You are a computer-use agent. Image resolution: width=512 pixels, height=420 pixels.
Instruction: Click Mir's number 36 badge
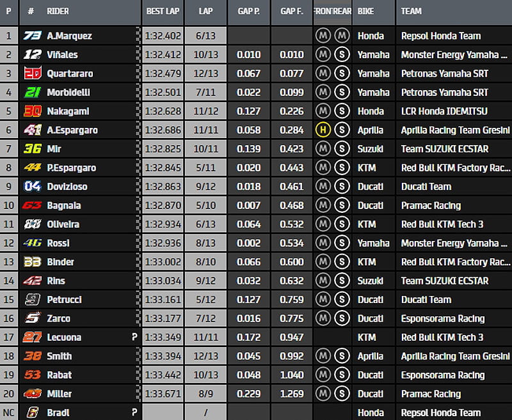[x=32, y=149]
